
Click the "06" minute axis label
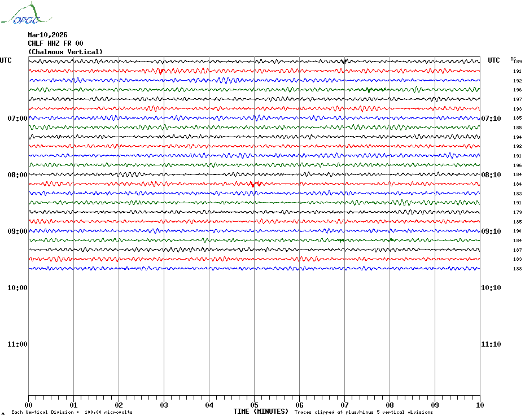tap(300, 405)
